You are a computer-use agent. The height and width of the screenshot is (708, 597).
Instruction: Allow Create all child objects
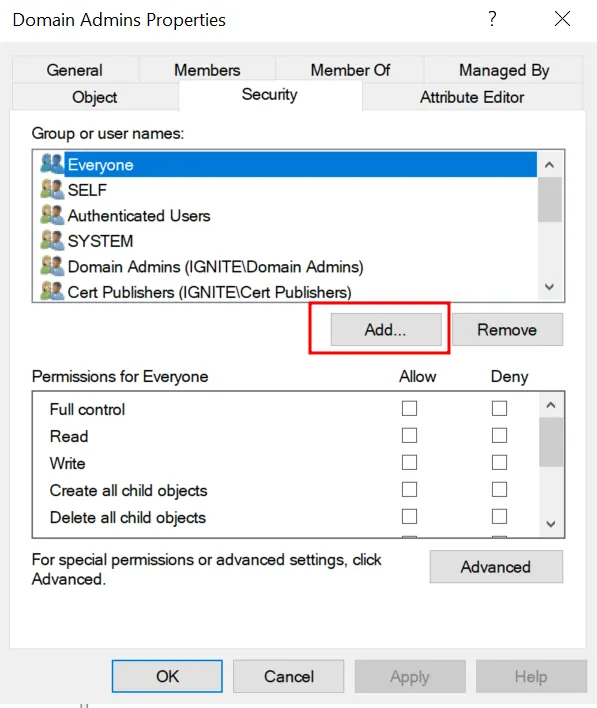coord(410,489)
